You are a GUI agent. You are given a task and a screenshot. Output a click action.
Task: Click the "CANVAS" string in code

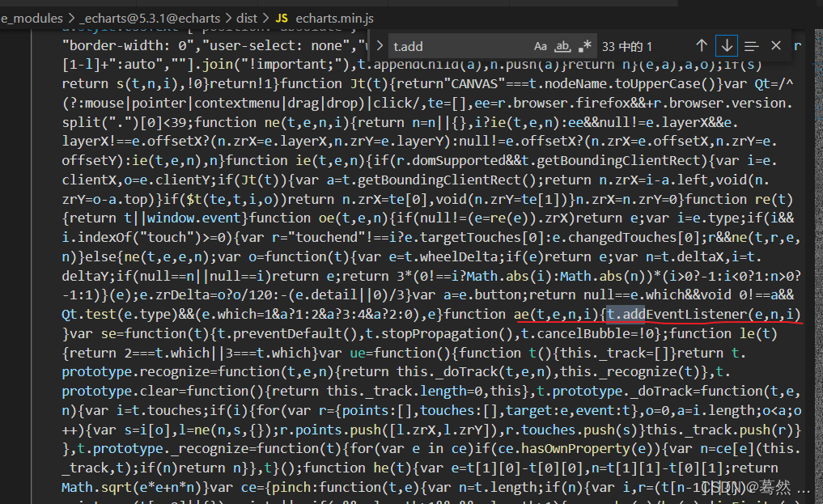click(474, 84)
